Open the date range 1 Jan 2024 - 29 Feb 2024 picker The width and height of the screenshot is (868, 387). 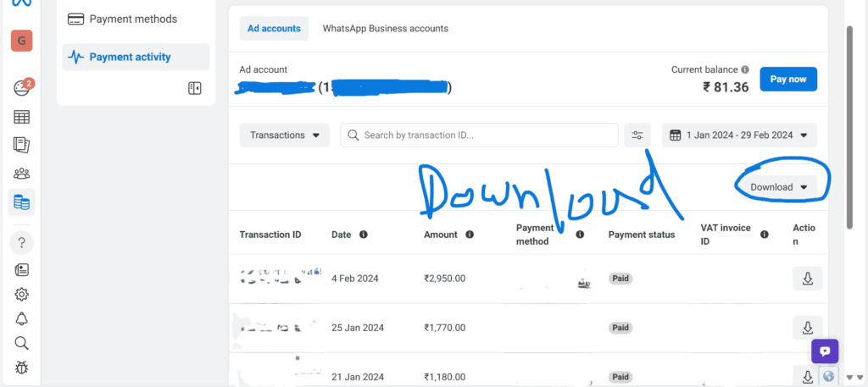[739, 135]
